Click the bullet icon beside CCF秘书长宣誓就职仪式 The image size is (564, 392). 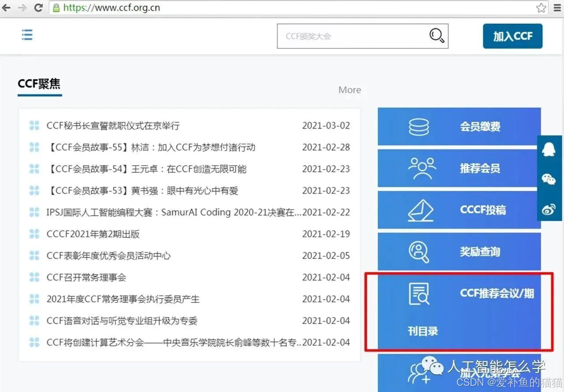pos(34,126)
